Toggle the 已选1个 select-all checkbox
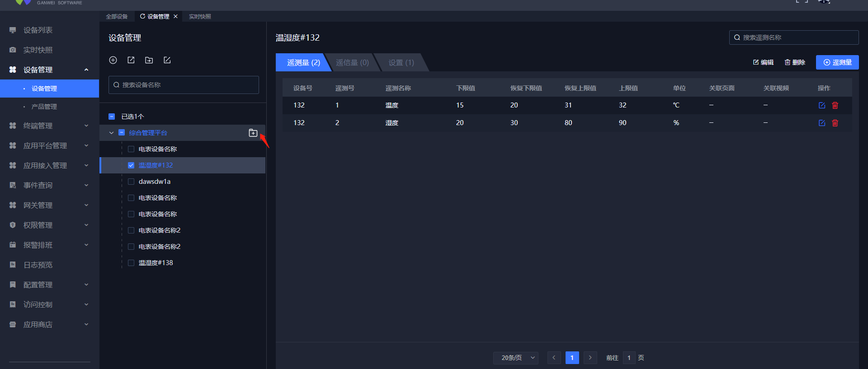This screenshot has height=369, width=868. [x=112, y=117]
